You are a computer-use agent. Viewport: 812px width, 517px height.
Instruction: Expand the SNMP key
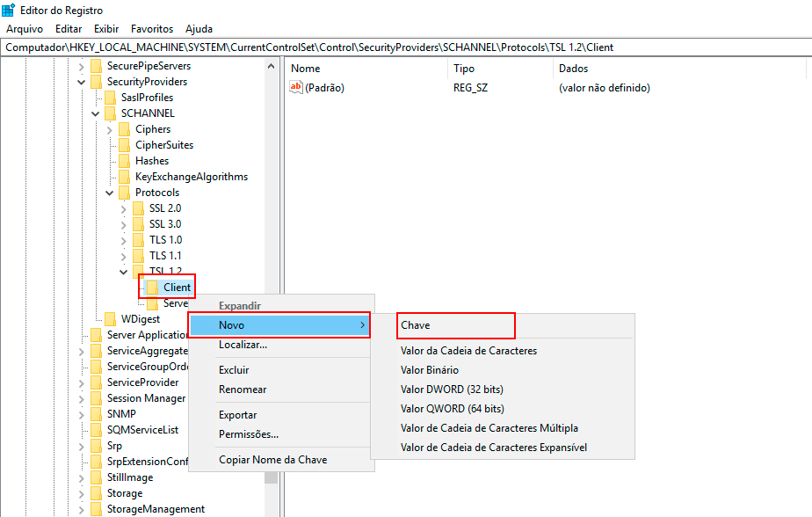(x=82, y=414)
